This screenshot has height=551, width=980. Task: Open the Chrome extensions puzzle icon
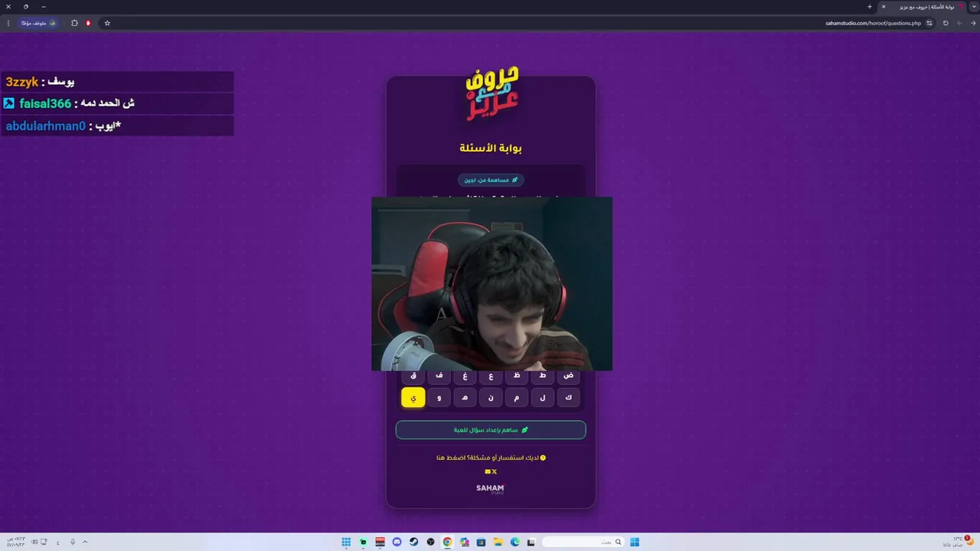(x=74, y=23)
